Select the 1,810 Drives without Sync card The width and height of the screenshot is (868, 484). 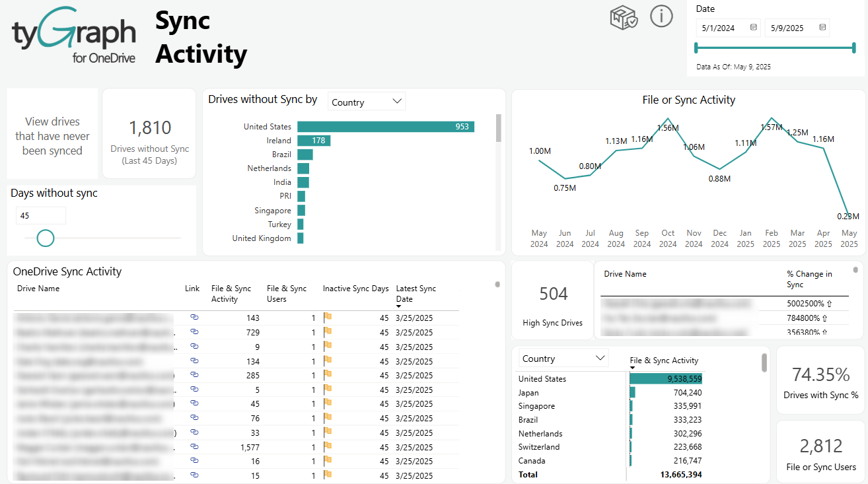coord(149,133)
